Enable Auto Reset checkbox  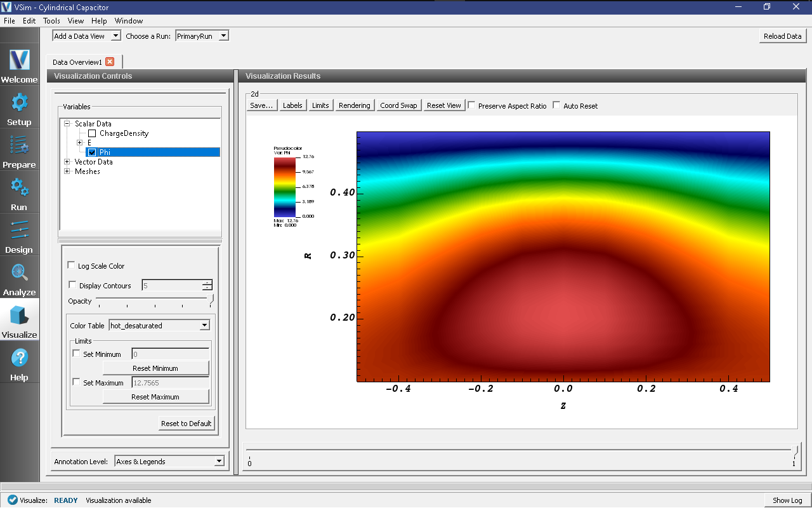[x=557, y=105]
